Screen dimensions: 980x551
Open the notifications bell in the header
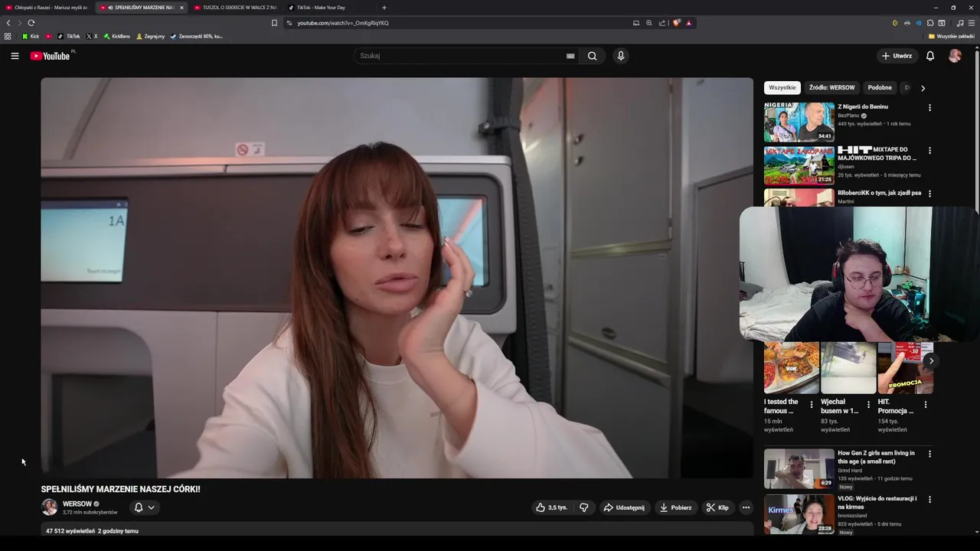[x=930, y=56]
